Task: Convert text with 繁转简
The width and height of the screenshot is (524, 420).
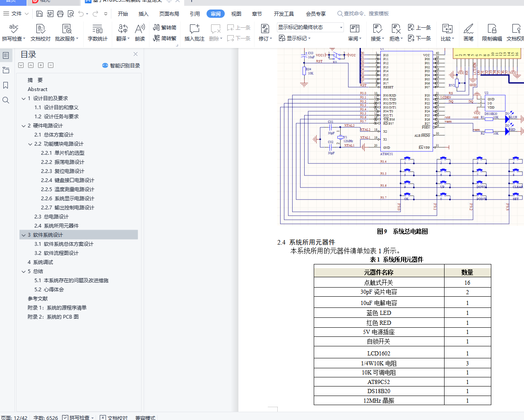Action: pos(165,28)
